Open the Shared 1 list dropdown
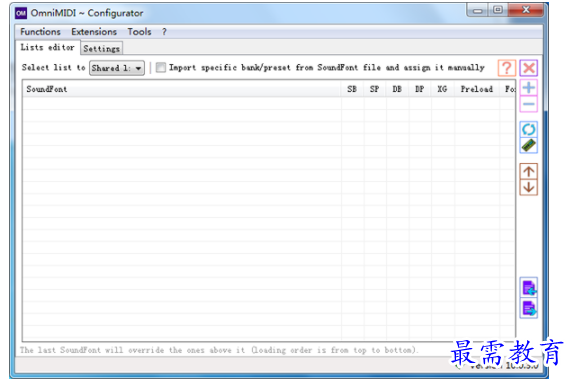This screenshot has width=572, height=384. pos(117,68)
